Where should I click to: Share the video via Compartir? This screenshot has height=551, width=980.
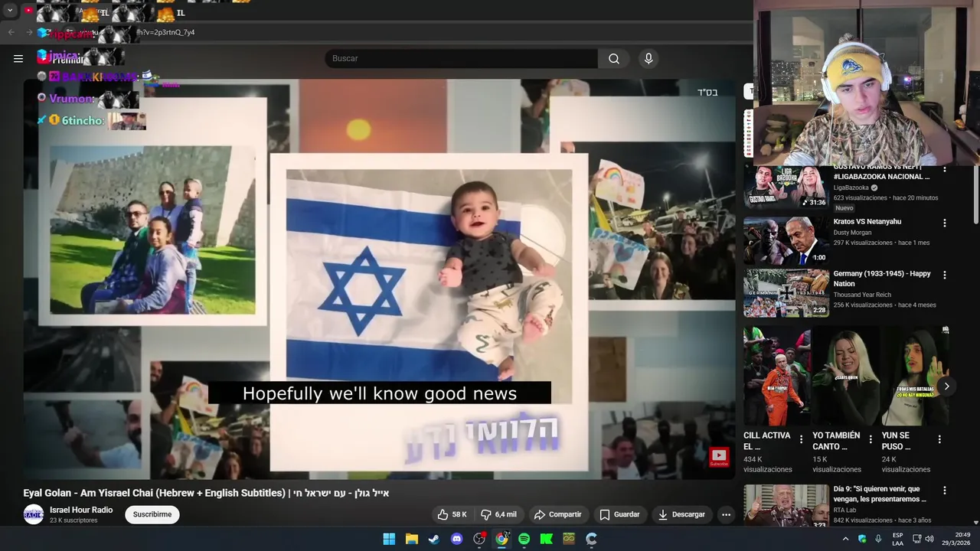click(x=557, y=514)
